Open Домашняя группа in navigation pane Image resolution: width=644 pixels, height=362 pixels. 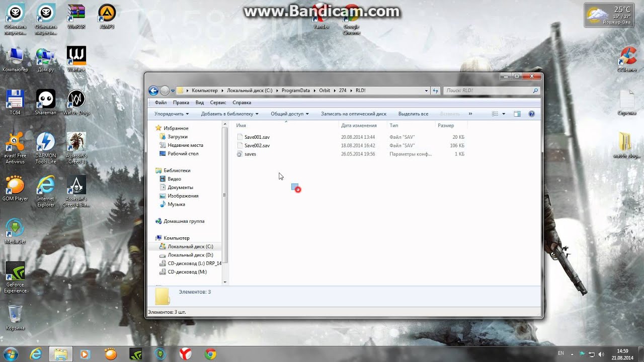coord(184,221)
